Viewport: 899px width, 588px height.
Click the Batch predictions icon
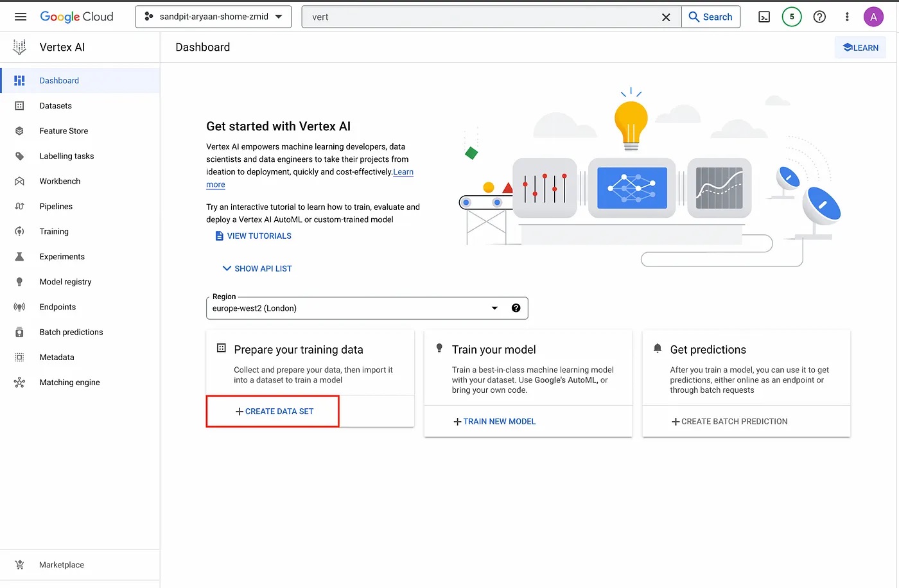tap(19, 332)
